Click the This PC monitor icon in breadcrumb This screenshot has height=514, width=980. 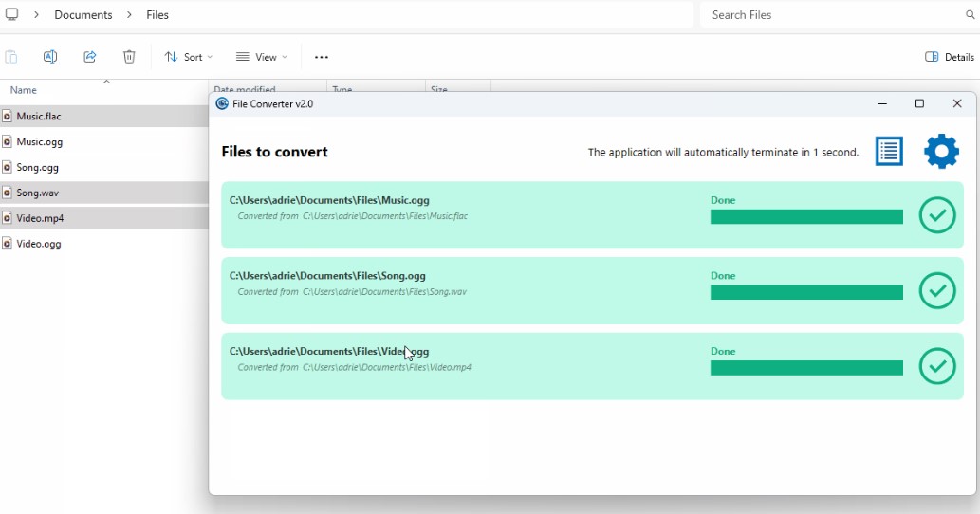click(12, 14)
